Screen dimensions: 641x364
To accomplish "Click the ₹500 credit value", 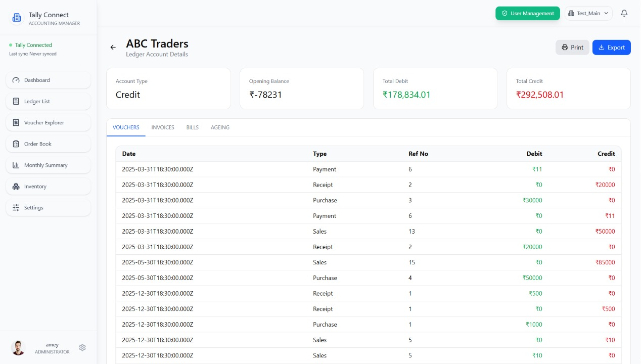I will 609,309.
